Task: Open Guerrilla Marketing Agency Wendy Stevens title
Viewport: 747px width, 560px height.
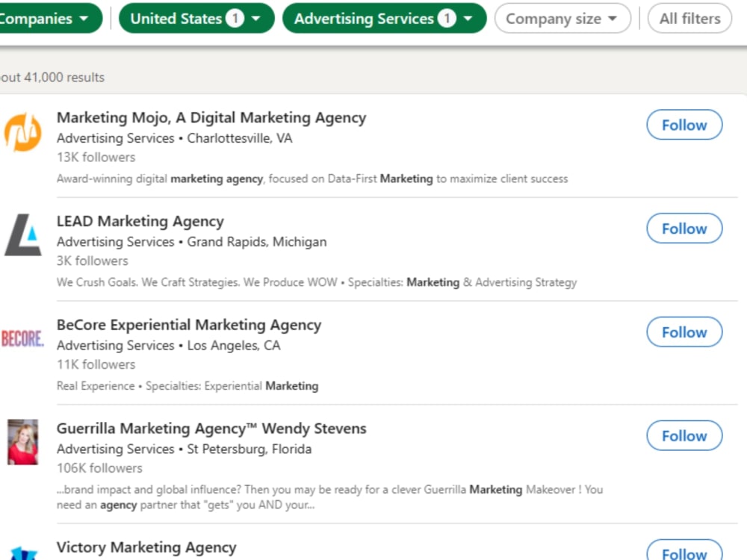Action: (211, 429)
